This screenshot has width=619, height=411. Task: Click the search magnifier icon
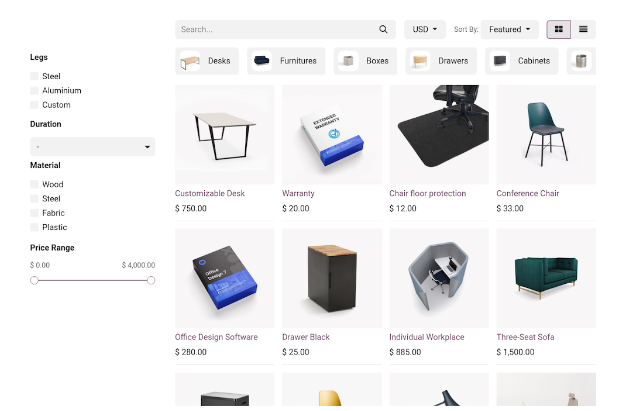(x=383, y=29)
